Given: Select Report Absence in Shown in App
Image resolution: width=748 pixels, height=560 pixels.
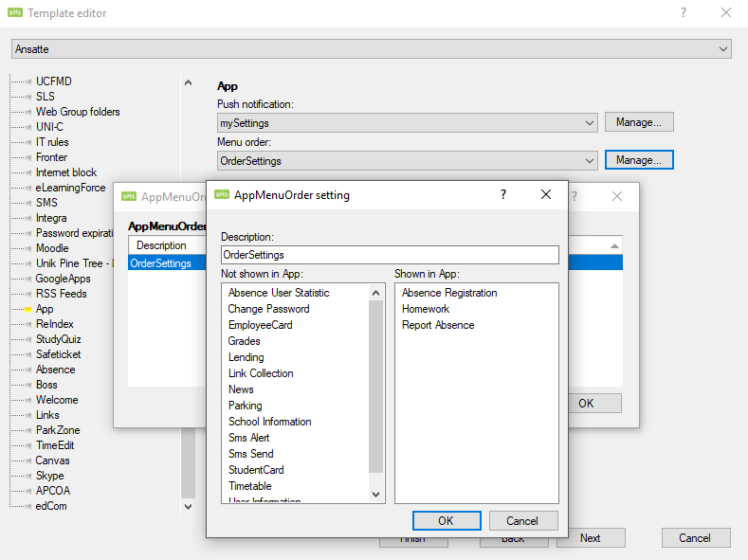Looking at the screenshot, I should click(438, 325).
